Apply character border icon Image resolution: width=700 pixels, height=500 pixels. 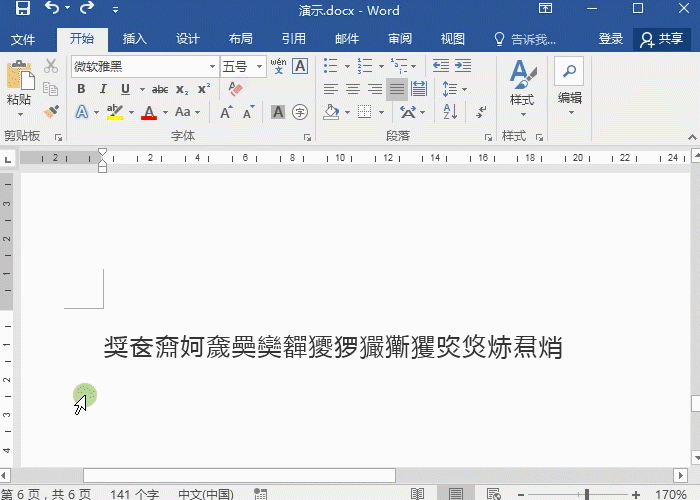[300, 66]
